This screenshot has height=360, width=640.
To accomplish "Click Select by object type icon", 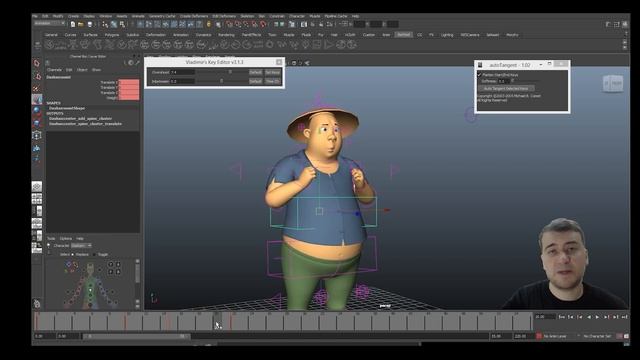I will click(x=114, y=24).
